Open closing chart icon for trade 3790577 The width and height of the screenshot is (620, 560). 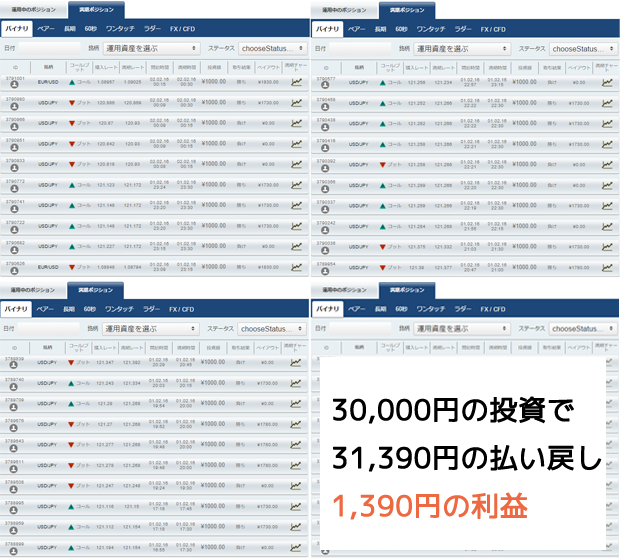click(x=607, y=82)
